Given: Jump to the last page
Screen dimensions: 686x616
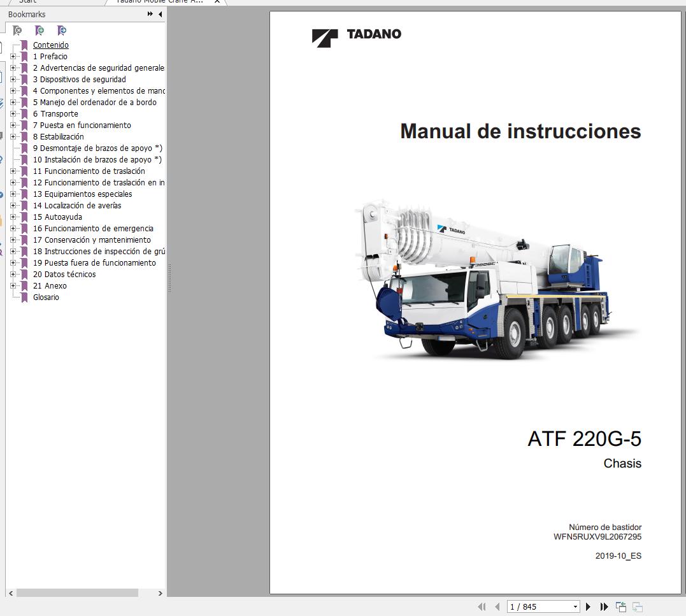Looking at the screenshot, I should 604,606.
